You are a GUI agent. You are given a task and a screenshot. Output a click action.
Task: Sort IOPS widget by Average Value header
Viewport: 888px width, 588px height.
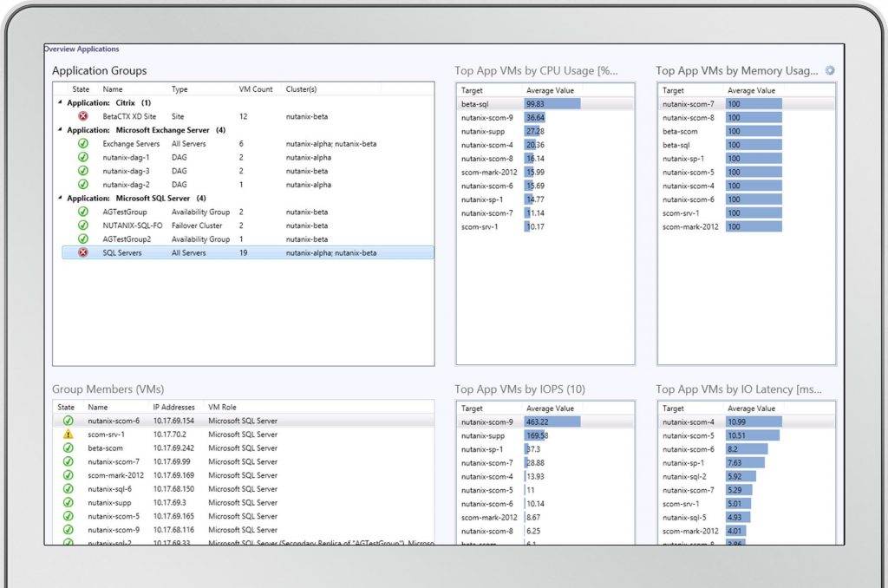pyautogui.click(x=550, y=408)
